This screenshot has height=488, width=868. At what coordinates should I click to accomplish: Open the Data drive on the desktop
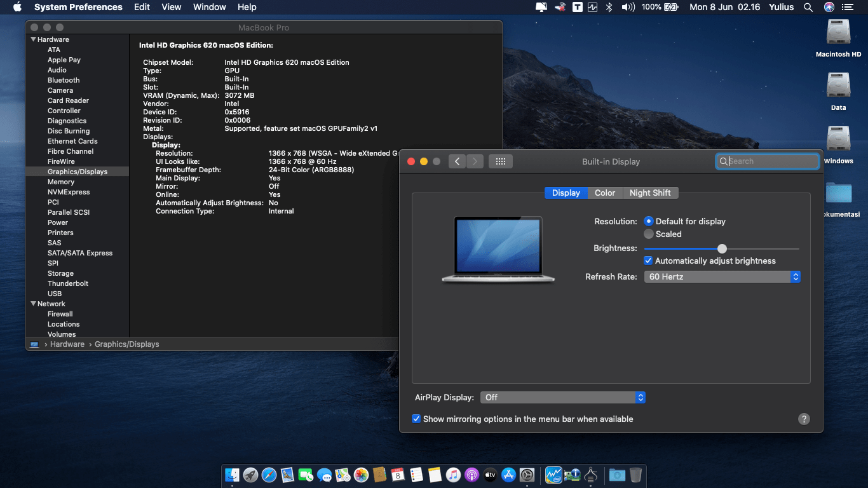838,91
